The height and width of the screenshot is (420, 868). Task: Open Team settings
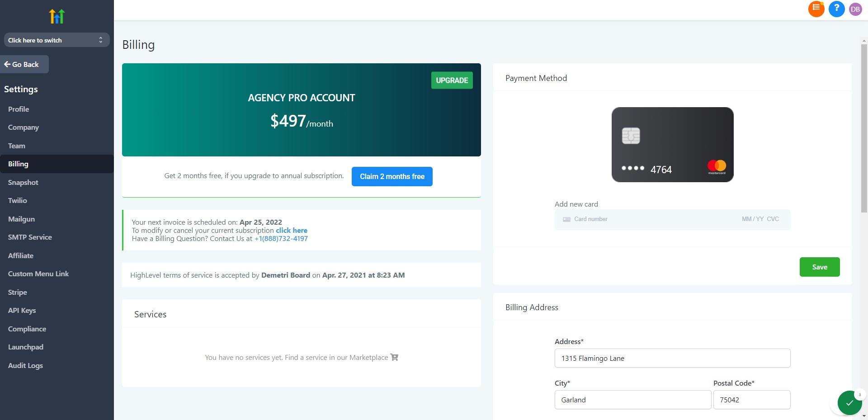[17, 146]
